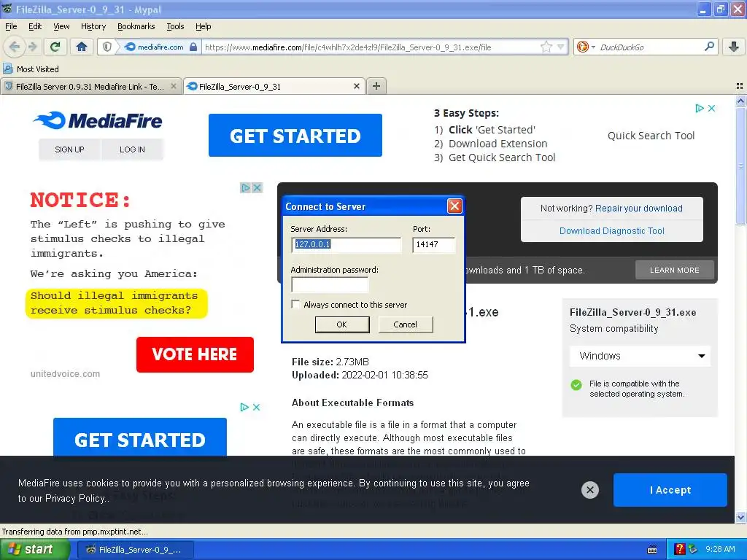Click the security shield tray icon
Screen dimensions: 747x560
click(692, 549)
